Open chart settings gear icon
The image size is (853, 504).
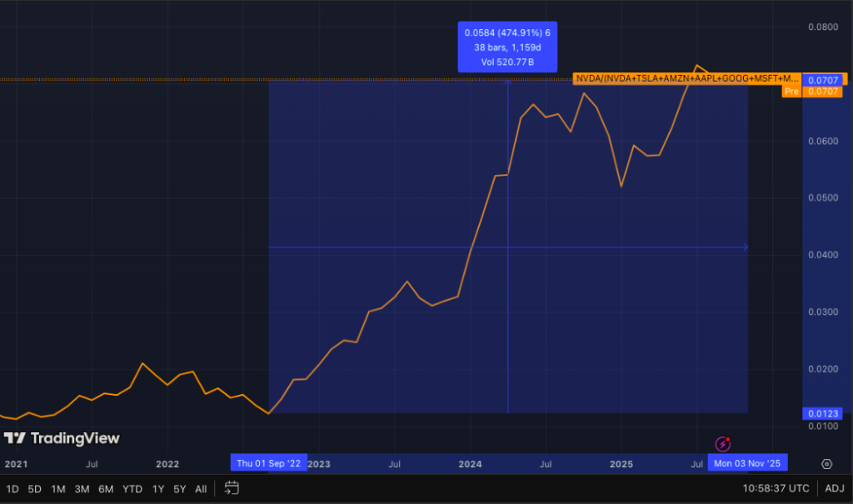826,464
